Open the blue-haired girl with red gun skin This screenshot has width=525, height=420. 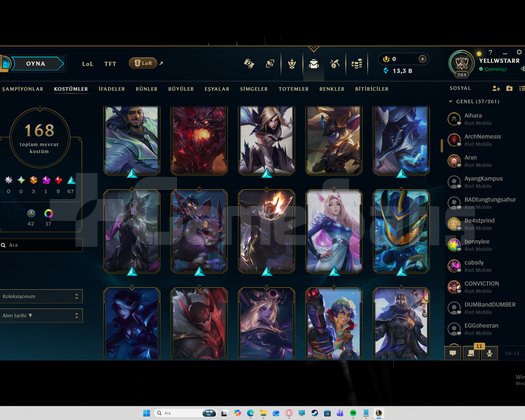(334, 323)
